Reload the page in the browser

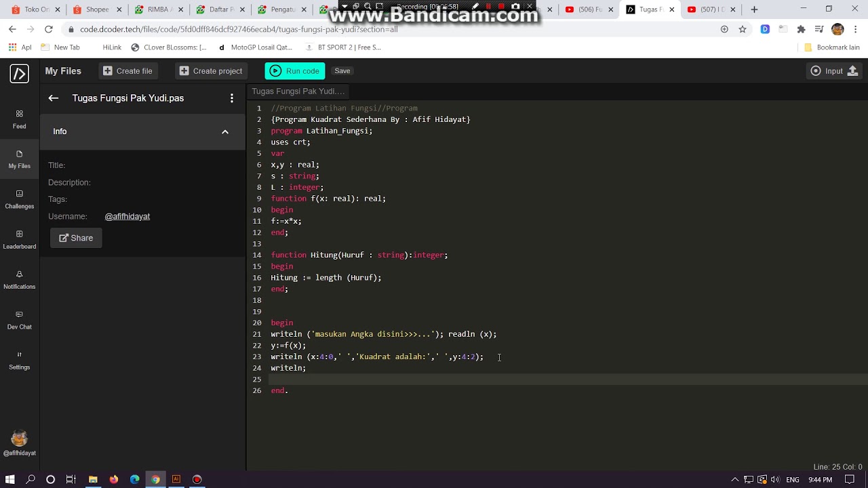(x=49, y=29)
